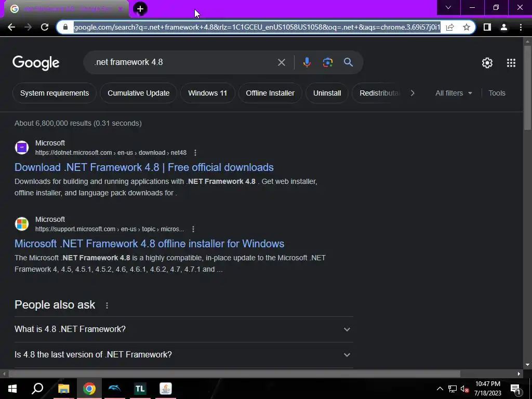Screen dimensions: 532x399
Task: Clear the search box with the X icon
Action: (x=281, y=62)
